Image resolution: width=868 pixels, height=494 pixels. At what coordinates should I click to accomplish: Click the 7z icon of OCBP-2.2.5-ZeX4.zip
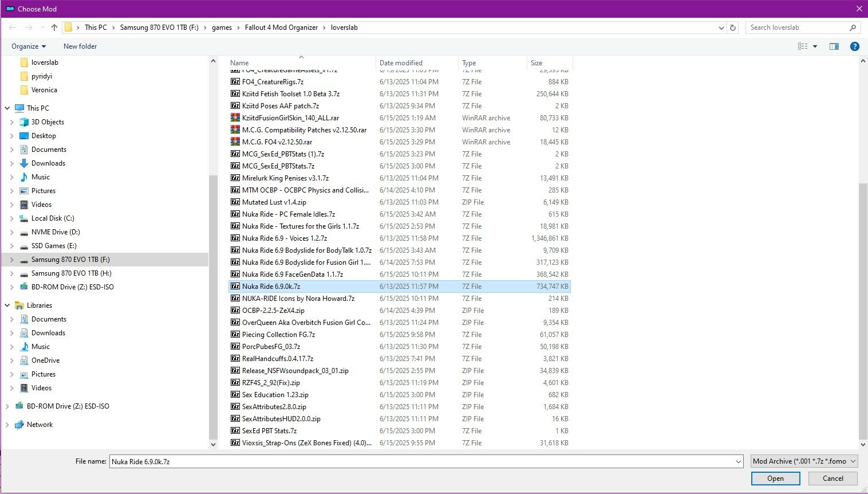tap(235, 310)
